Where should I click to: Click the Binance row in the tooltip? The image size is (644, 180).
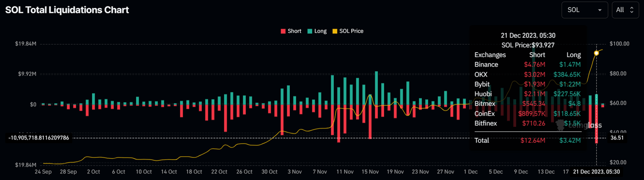527,64
